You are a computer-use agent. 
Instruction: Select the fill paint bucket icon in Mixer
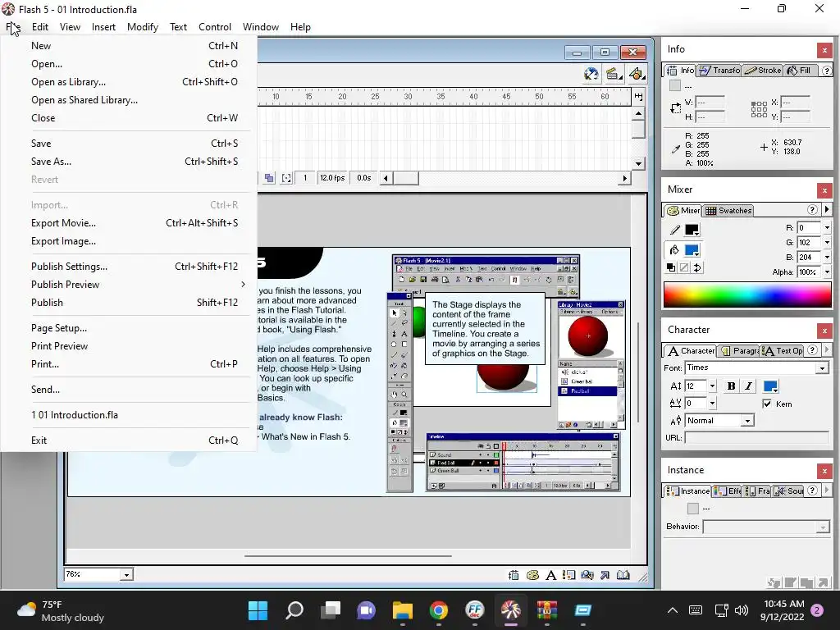point(674,250)
